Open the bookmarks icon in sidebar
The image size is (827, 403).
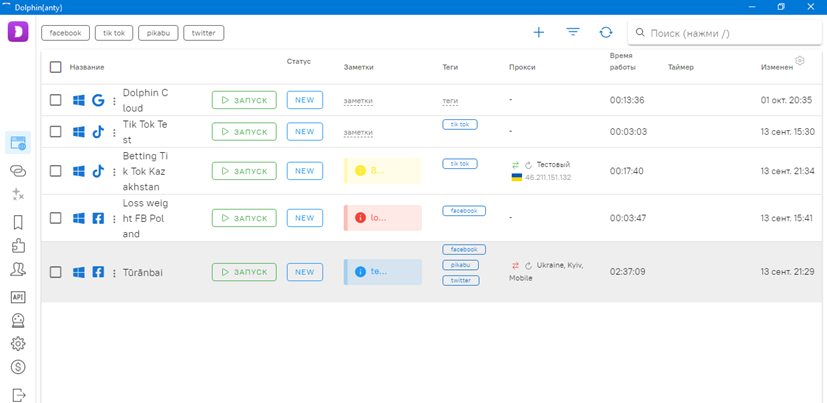coord(18,222)
